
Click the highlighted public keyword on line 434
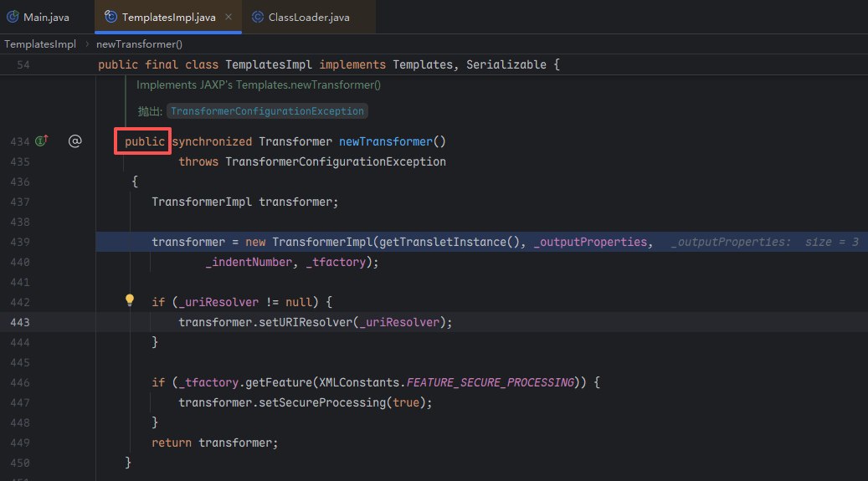(145, 141)
